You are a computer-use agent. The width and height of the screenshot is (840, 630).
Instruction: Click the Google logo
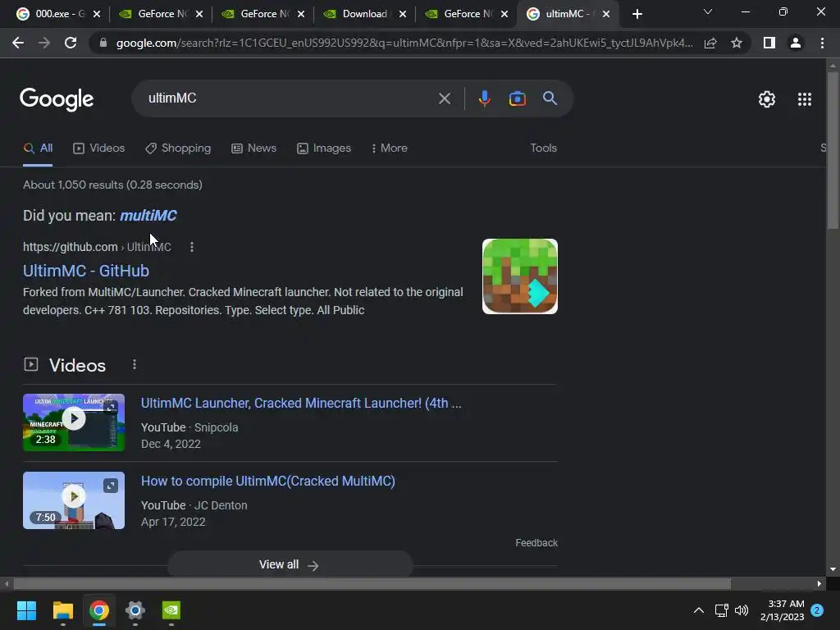(57, 99)
